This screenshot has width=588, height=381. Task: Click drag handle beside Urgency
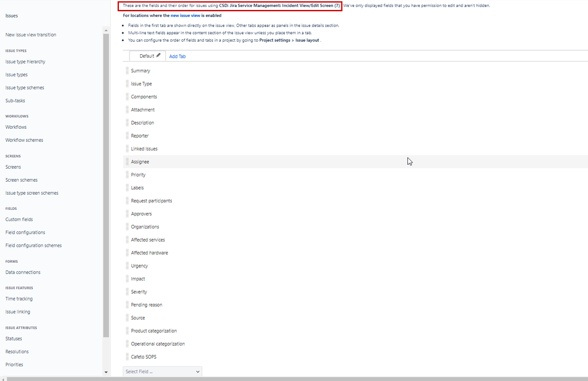point(127,266)
